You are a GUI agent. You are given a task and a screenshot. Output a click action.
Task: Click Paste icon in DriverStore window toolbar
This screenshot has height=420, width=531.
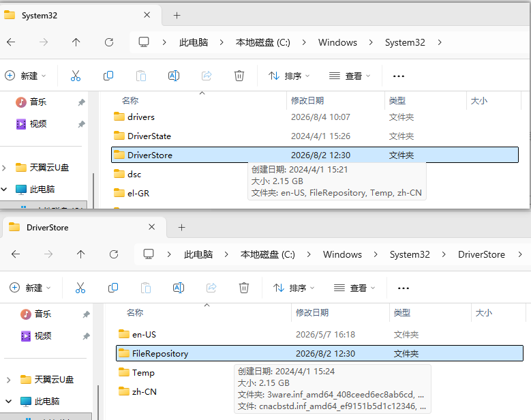point(146,288)
